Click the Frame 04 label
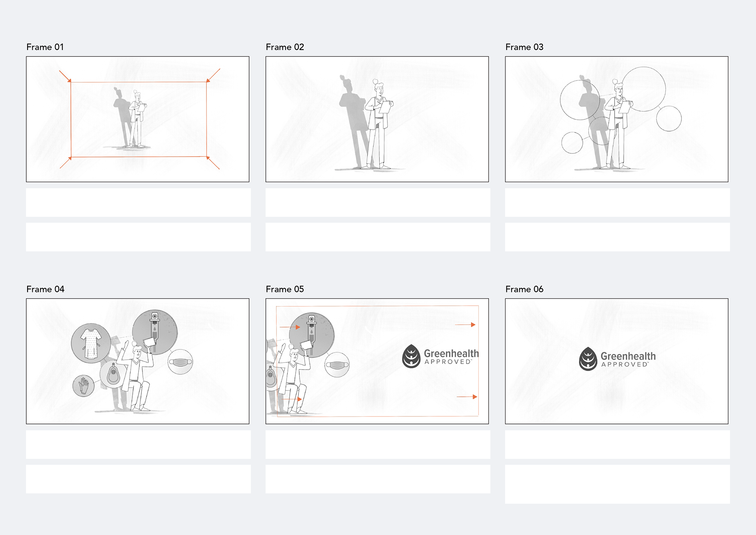The image size is (756, 535). click(x=45, y=289)
